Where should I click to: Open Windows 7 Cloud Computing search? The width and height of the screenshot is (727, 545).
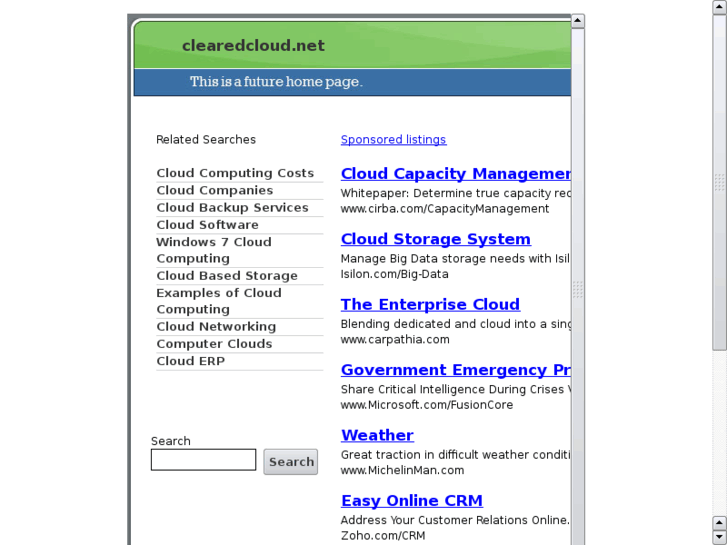(214, 250)
